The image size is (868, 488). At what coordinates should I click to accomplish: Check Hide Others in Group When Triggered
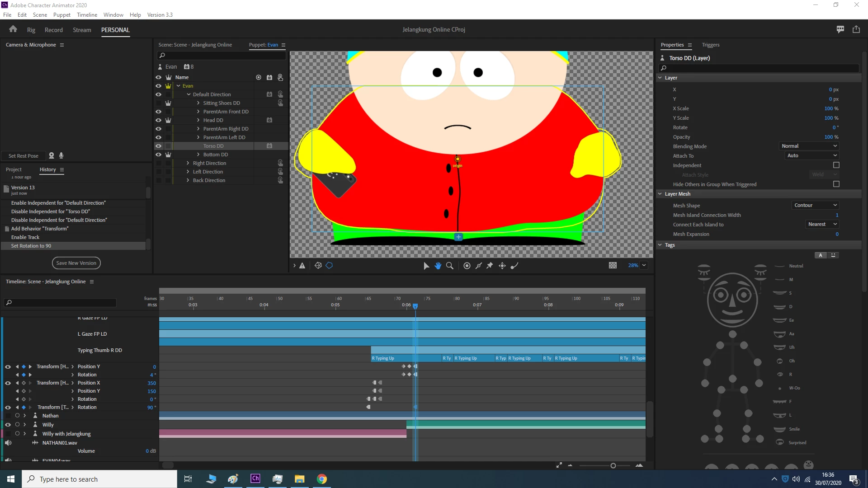[836, 184]
